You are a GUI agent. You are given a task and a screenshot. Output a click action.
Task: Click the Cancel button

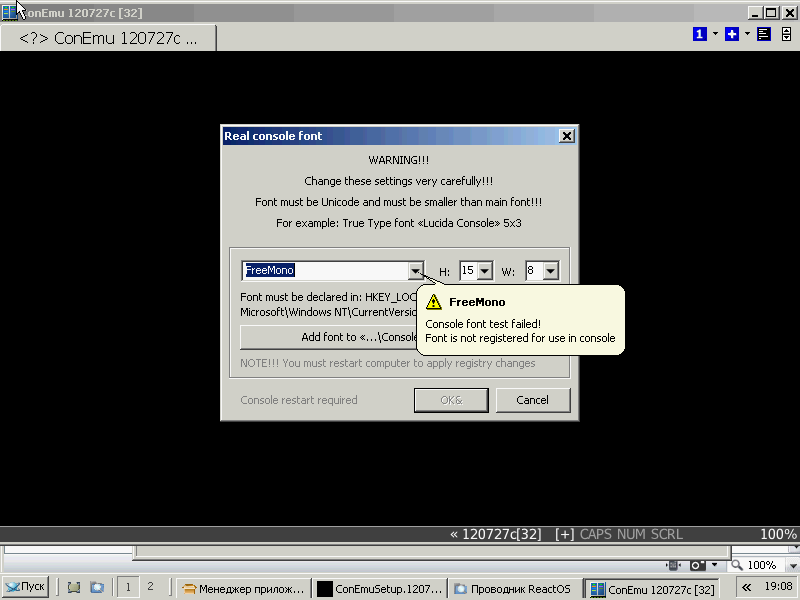tap(533, 400)
